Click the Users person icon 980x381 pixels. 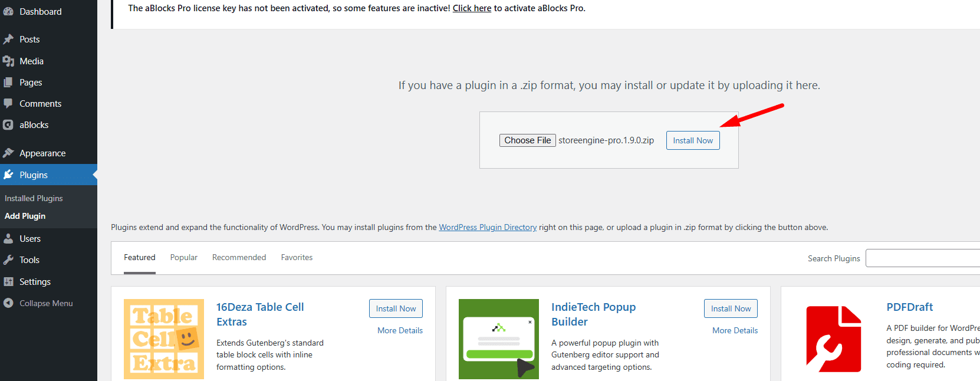(x=8, y=239)
